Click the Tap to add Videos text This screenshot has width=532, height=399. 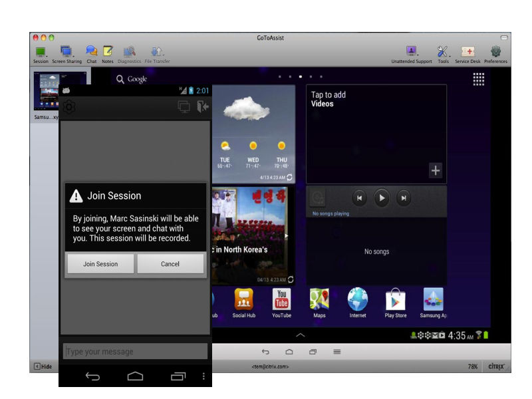329,99
